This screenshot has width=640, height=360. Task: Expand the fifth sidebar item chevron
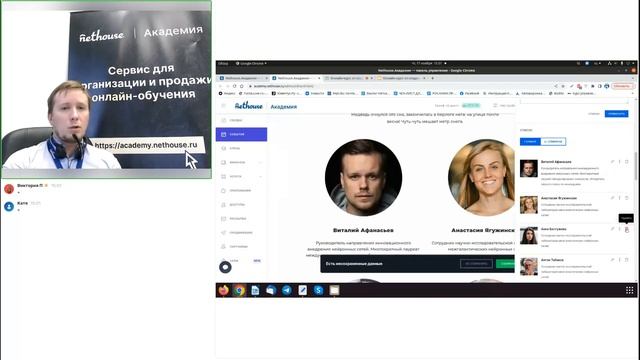coord(260,176)
